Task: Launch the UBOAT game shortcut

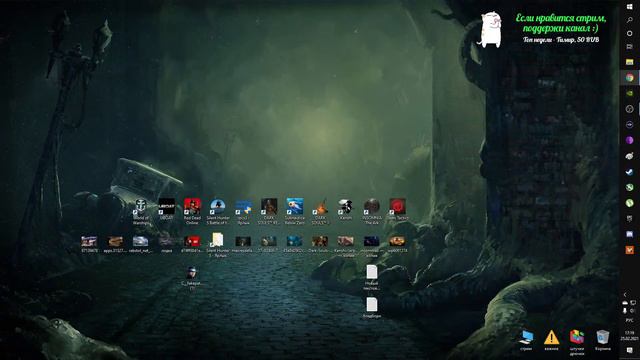Action: tap(167, 209)
